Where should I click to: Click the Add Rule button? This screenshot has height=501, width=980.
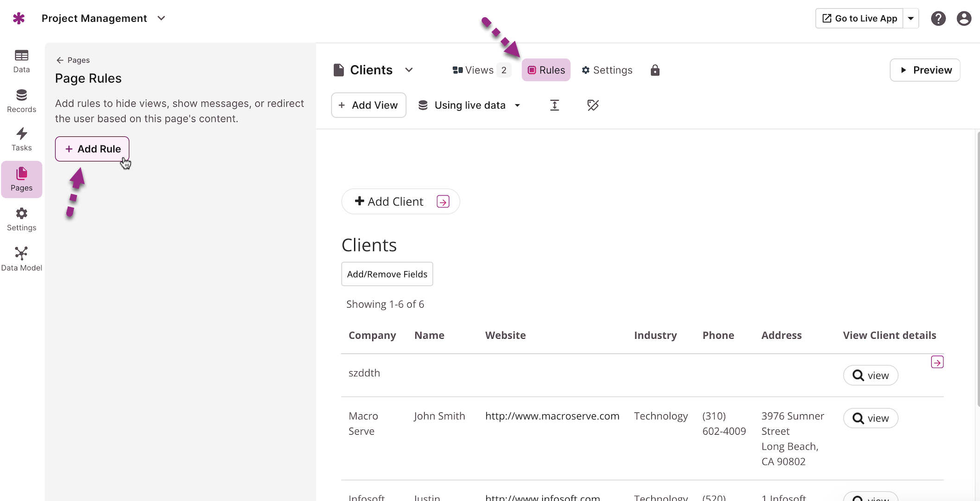pyautogui.click(x=92, y=149)
